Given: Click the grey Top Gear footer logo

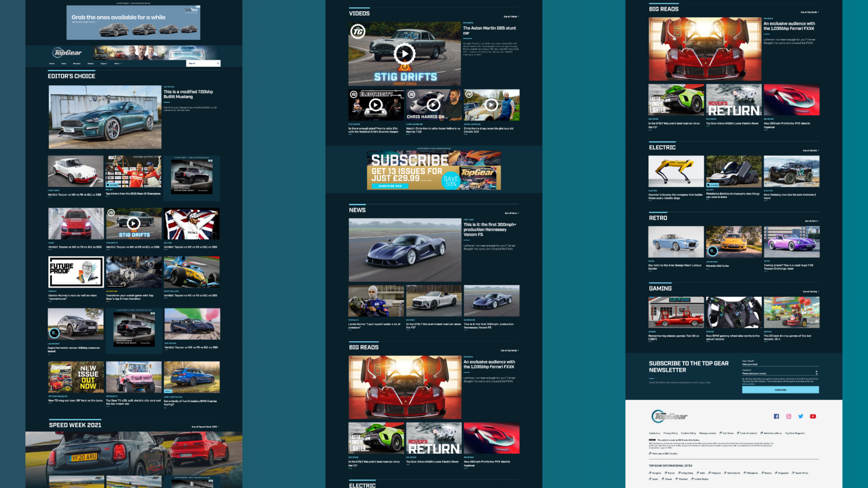Looking at the screenshot, I should pos(669,416).
